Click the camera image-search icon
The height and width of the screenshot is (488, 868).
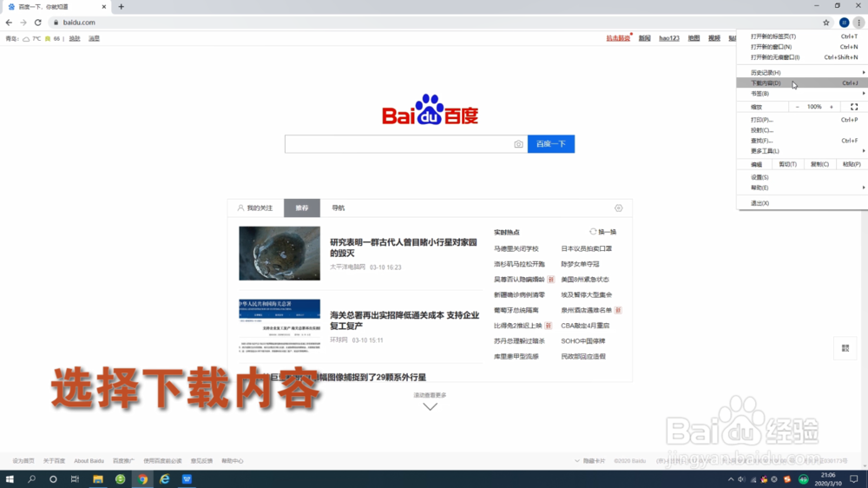pos(518,144)
